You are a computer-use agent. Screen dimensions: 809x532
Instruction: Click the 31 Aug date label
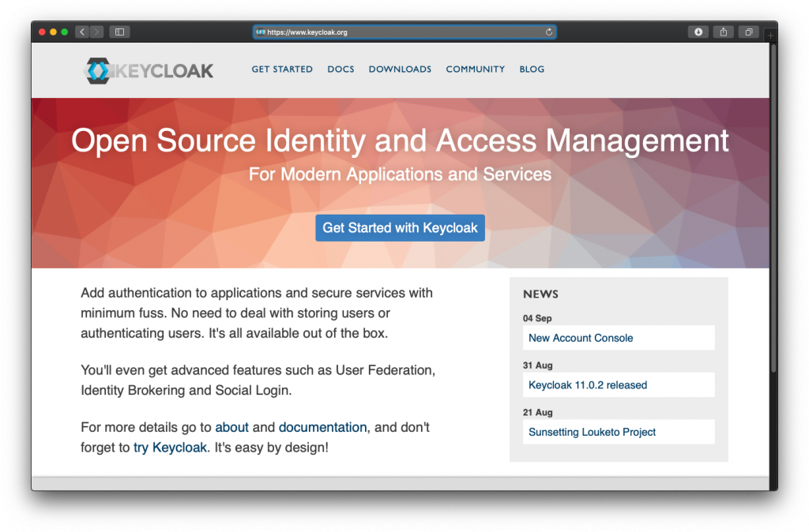click(537, 365)
